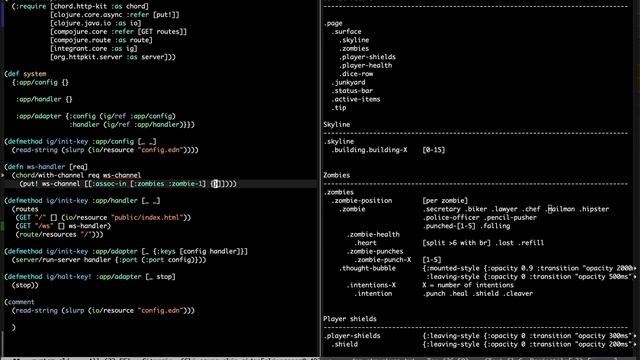640x360 pixels.
Task: Click ".punched-[1-5]" class name
Action: click(x=449, y=226)
